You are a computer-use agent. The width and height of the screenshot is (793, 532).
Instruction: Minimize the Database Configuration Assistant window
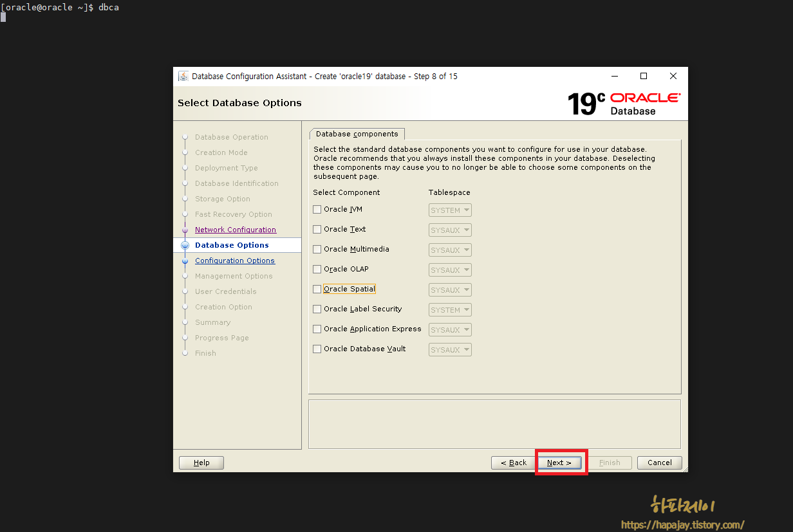pos(614,76)
